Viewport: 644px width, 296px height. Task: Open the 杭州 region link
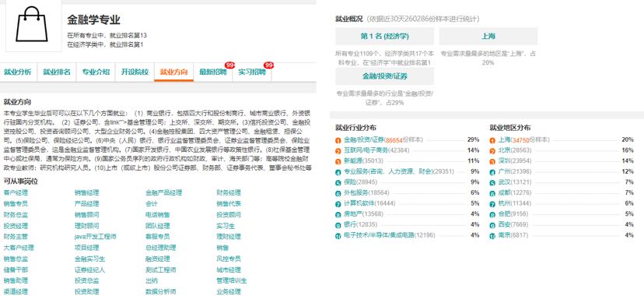[x=504, y=204]
